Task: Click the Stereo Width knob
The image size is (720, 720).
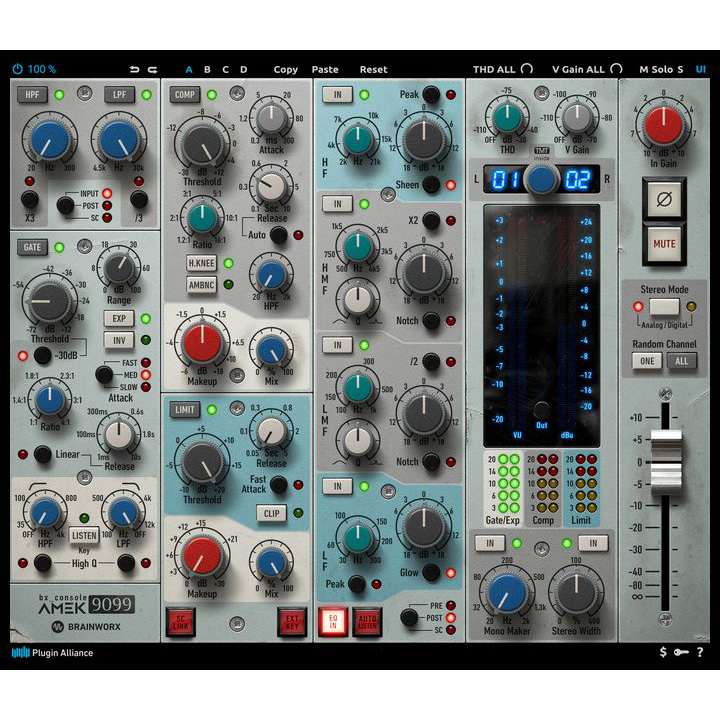Action: [576, 593]
